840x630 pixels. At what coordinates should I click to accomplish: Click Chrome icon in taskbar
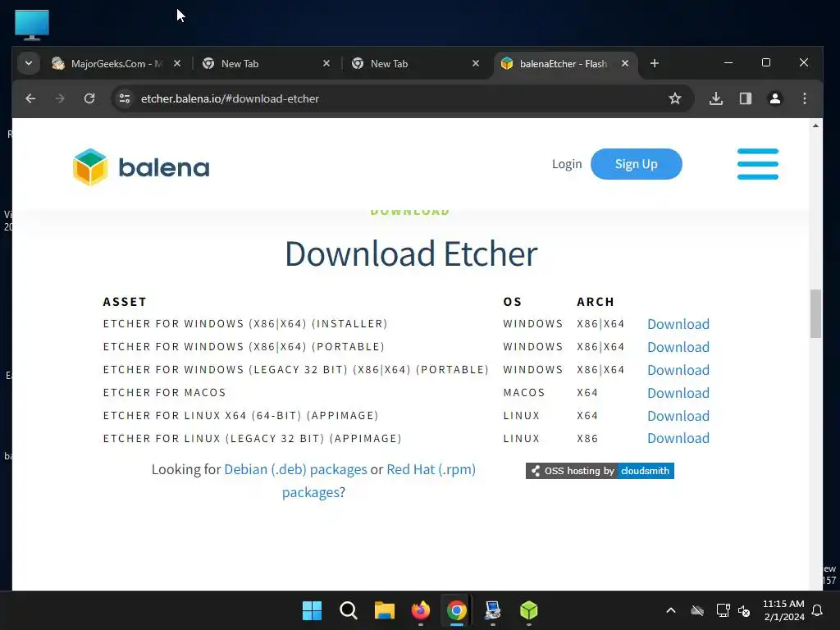pos(456,610)
